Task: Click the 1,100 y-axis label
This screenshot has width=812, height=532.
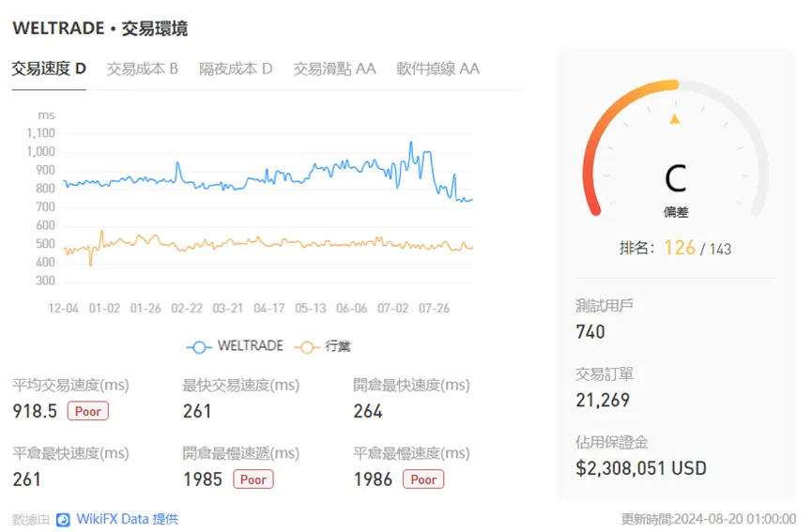Action: [41, 133]
